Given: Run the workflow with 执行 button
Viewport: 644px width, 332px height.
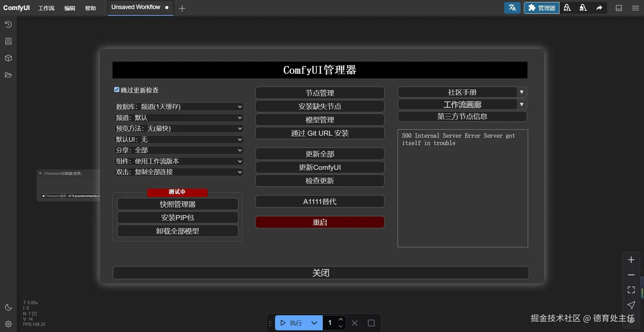Looking at the screenshot, I should click(291, 323).
